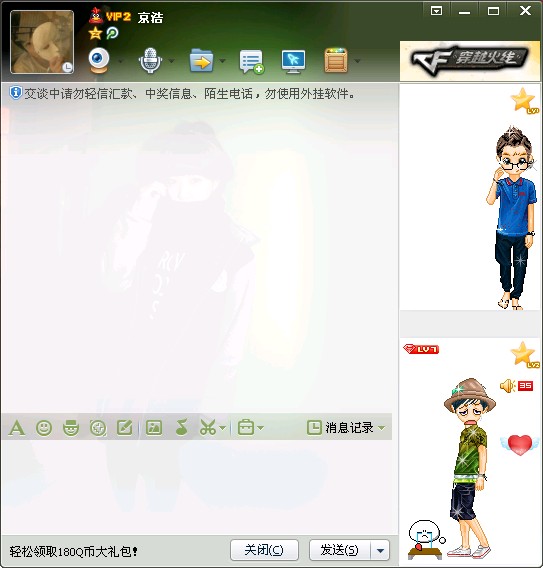Click the security info shield icon
Viewport: 543px width, 568px height.
point(16,93)
